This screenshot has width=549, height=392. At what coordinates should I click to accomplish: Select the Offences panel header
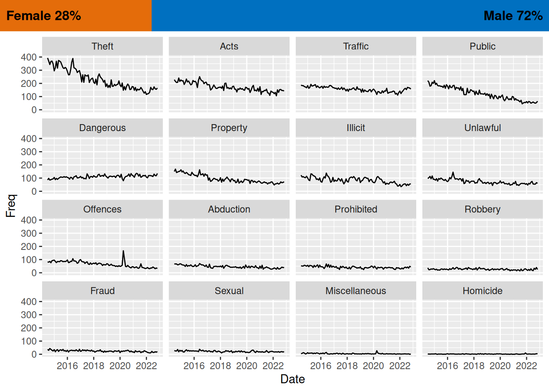pyautogui.click(x=103, y=209)
